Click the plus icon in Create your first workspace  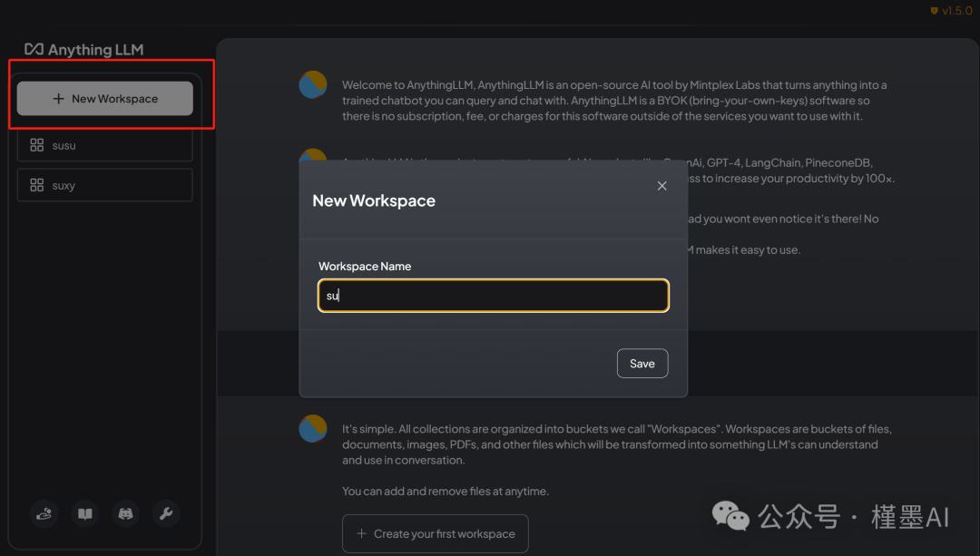361,533
